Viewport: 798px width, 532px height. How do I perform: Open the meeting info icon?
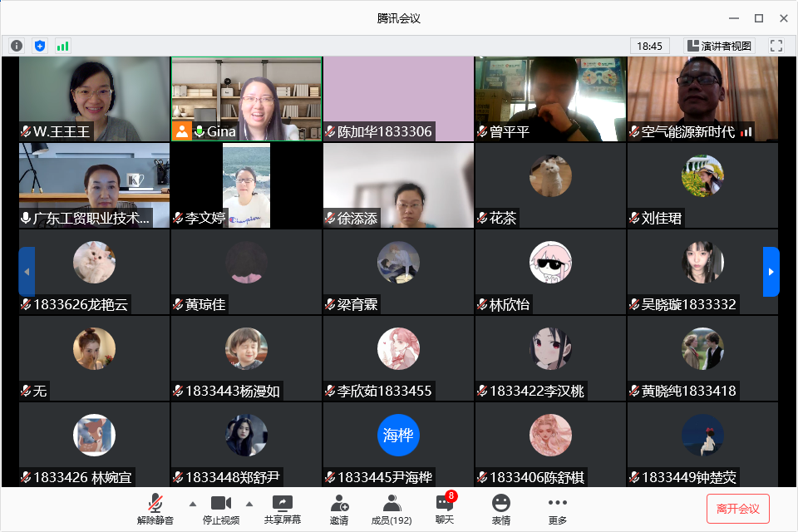(17, 46)
